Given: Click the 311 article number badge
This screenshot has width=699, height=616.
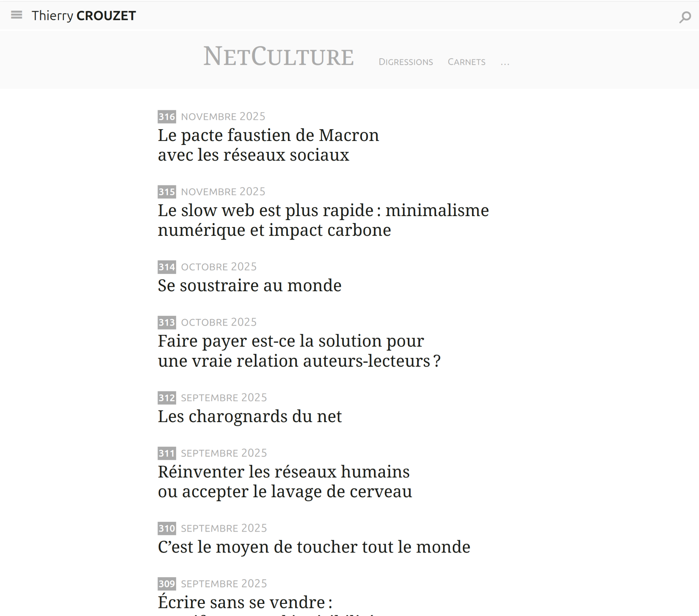Looking at the screenshot, I should [x=166, y=453].
